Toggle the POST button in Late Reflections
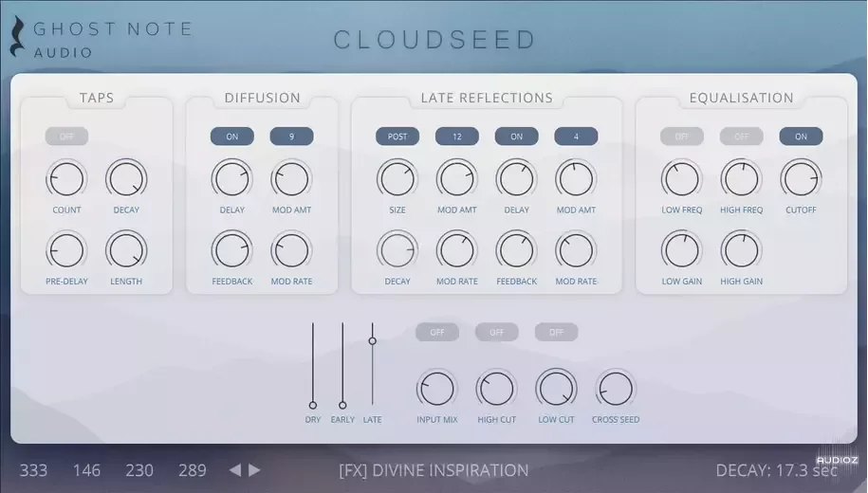Viewport: 868px width, 493px height. pyautogui.click(x=397, y=137)
